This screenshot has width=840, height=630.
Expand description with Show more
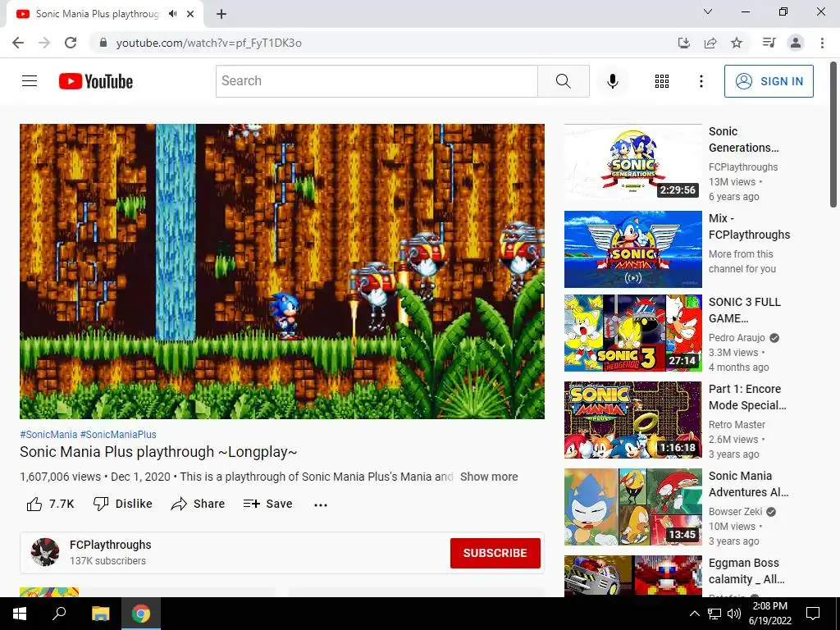(489, 477)
